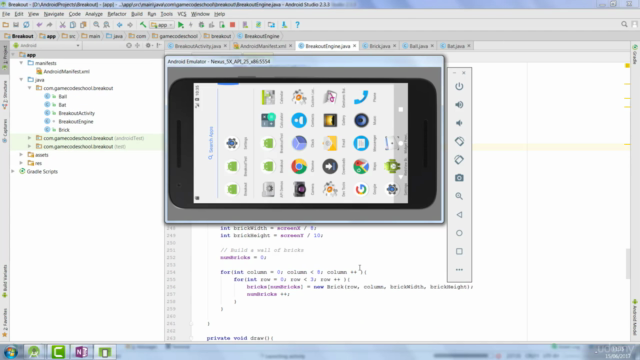
Task: Select AndroidManifest.xml in project tree
Action: pyautogui.click(x=66, y=71)
